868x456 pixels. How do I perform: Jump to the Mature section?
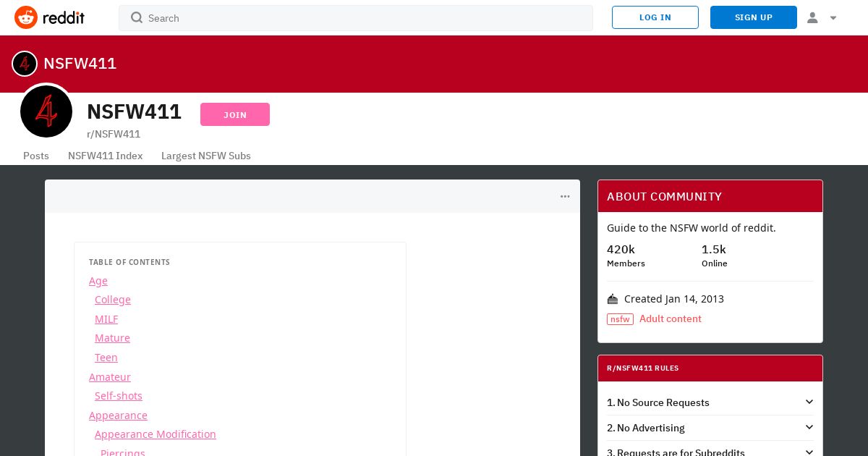tap(112, 338)
